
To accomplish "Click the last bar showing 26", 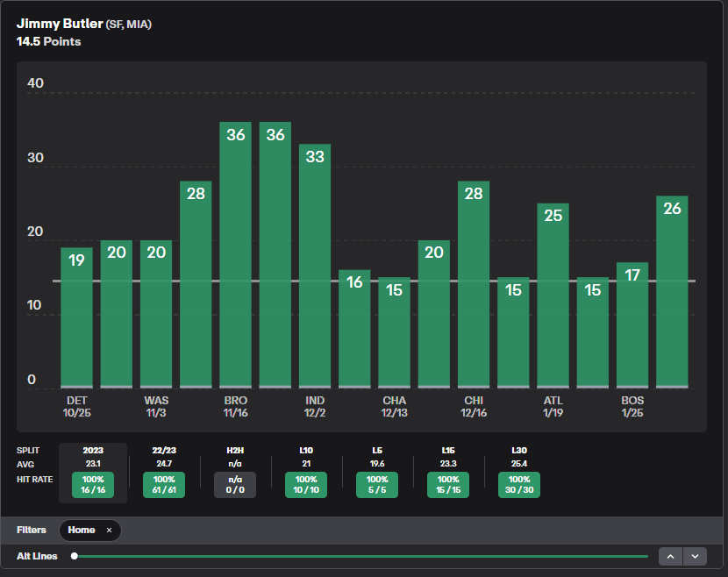I will pyautogui.click(x=672, y=292).
